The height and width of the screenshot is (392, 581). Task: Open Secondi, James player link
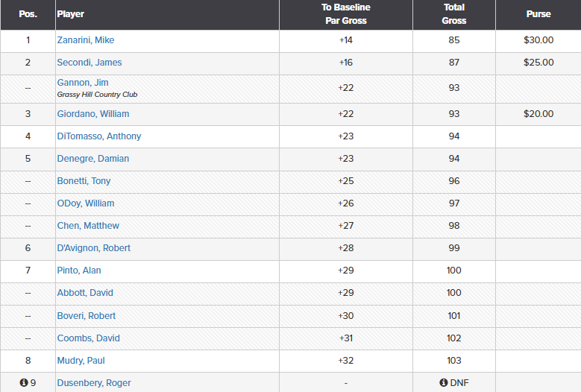point(89,63)
